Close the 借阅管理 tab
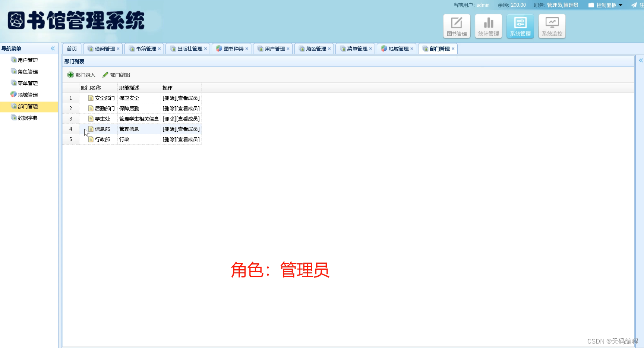Screen dimensions: 644x348 pos(118,48)
